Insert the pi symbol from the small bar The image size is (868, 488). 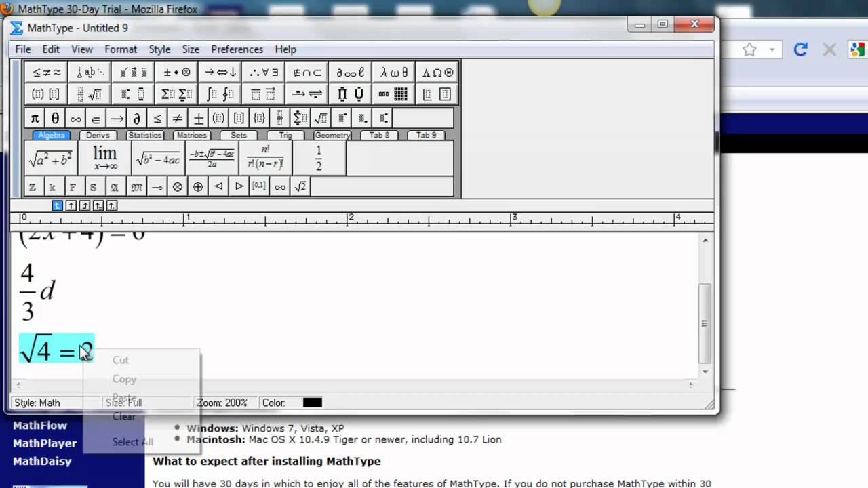point(35,118)
